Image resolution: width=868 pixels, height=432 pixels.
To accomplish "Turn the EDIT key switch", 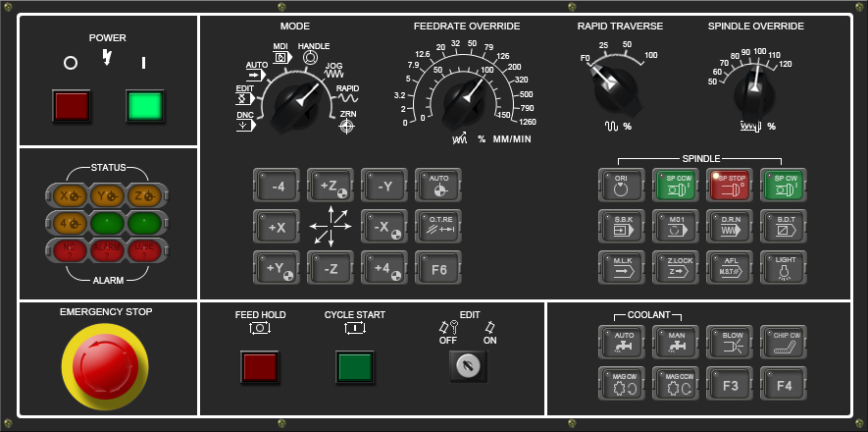I will tap(468, 365).
